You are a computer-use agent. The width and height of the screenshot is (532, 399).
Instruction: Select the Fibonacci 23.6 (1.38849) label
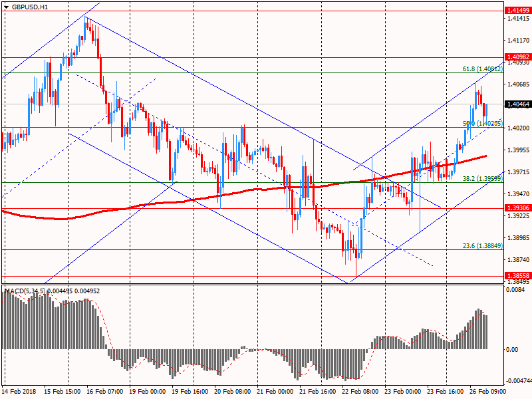[483, 245]
